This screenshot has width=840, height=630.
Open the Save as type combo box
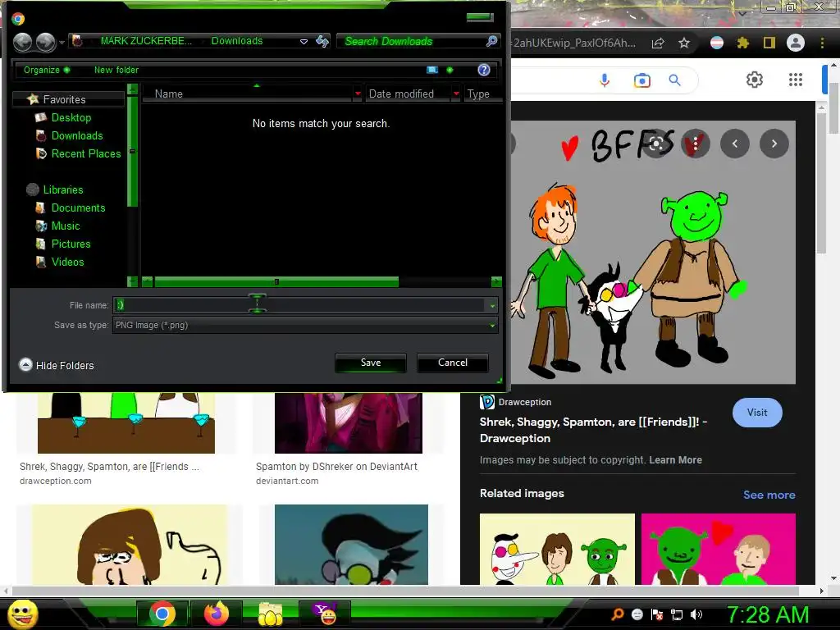305,325
